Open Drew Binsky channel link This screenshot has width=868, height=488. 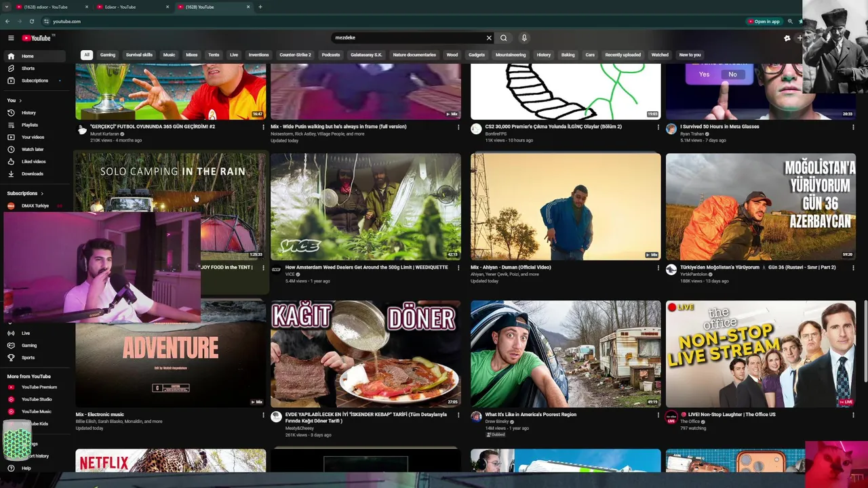[498, 422]
